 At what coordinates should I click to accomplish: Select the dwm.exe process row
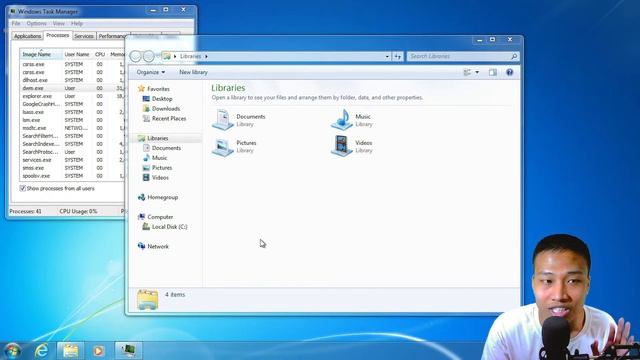click(72, 88)
